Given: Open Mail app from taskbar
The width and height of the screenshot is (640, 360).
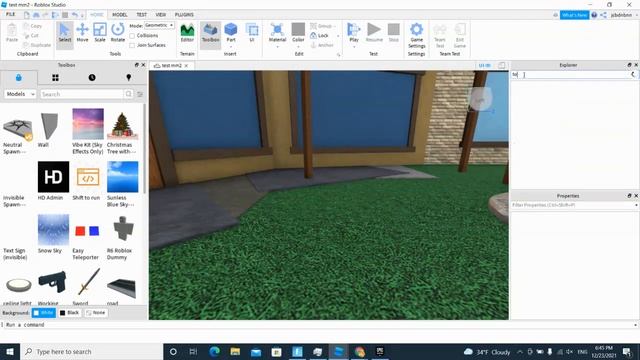Looking at the screenshot, I should pyautogui.click(x=256, y=351).
